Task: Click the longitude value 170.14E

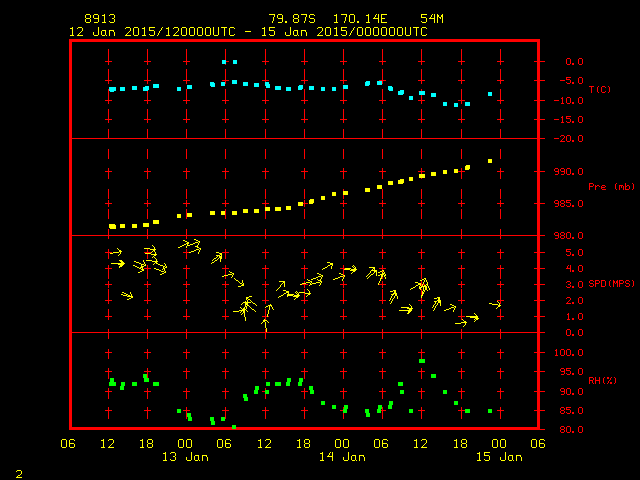Action: [x=360, y=19]
